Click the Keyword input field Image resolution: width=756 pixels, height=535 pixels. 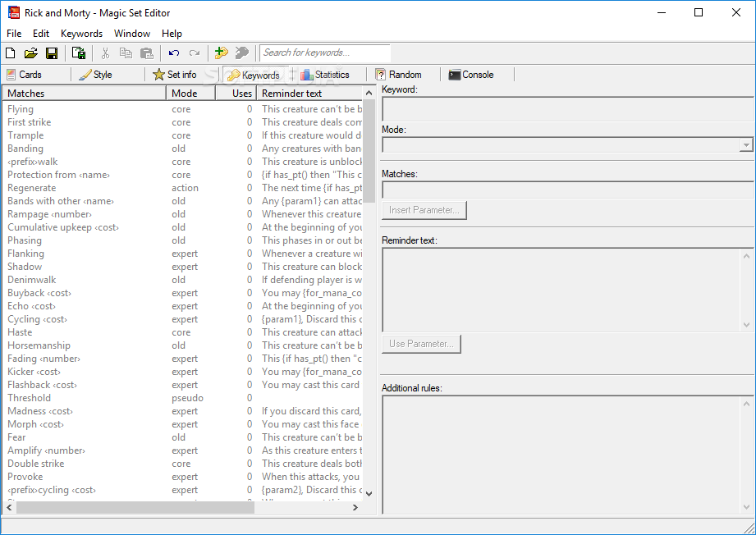[567, 109]
